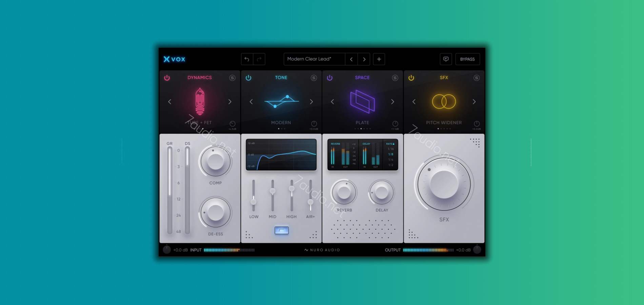The width and height of the screenshot is (644, 305).
Task: Toggle the SFX module power
Action: (x=411, y=78)
